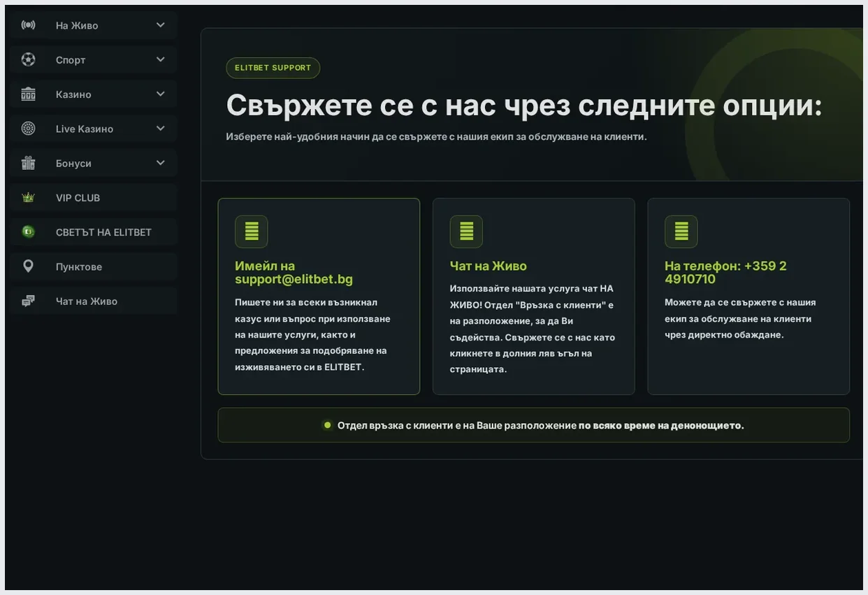Screen dimensions: 868x595
Task: Click the gift box icon beside Бонуси
Action: pyautogui.click(x=28, y=163)
